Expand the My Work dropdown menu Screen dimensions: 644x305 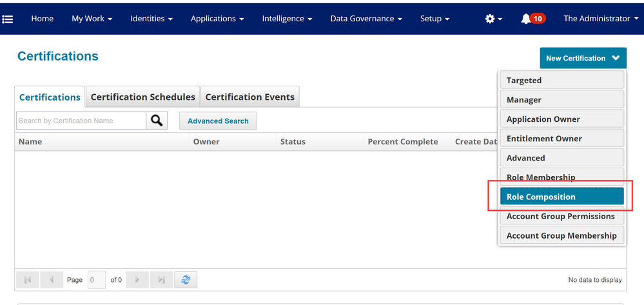pos(92,19)
